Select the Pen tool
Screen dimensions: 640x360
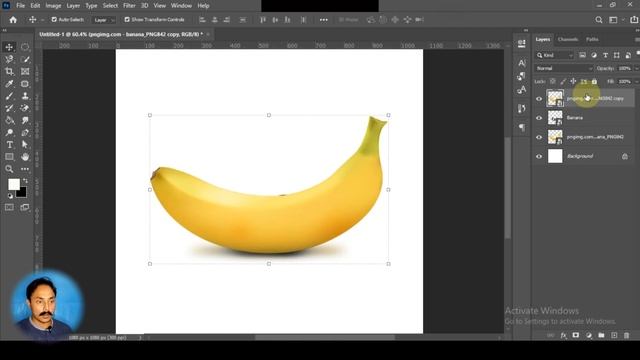point(25,133)
